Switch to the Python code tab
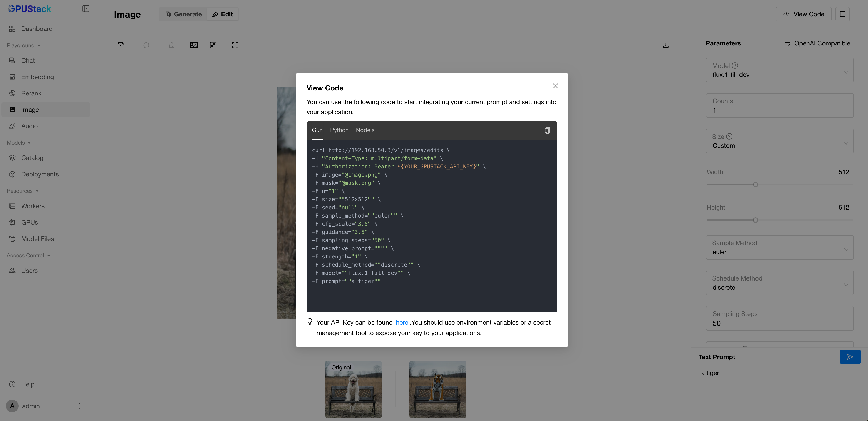The height and width of the screenshot is (421, 868). point(339,130)
